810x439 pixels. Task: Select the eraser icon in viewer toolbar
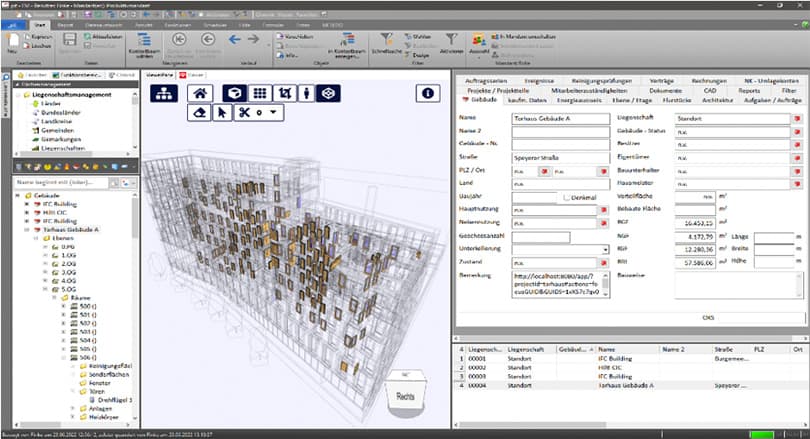(x=198, y=113)
